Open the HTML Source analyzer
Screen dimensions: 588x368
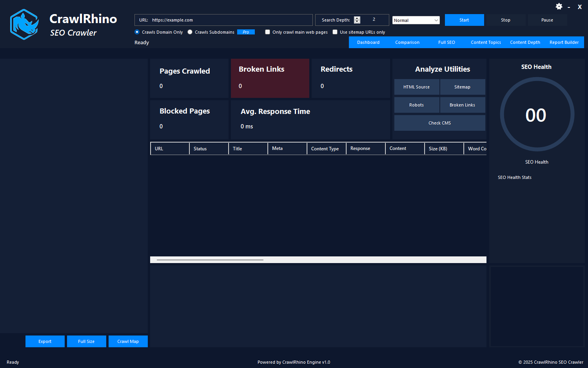point(417,87)
